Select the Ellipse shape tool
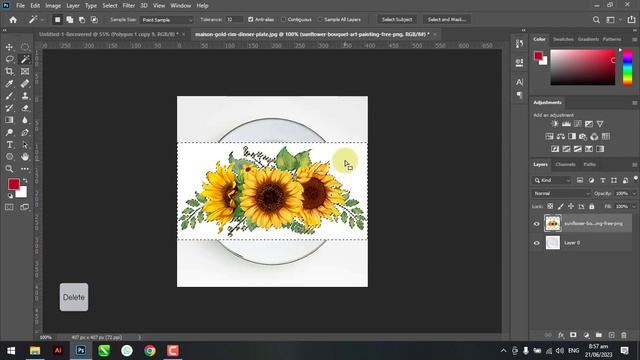Screen dimensions: 640x360 pyautogui.click(x=9, y=157)
